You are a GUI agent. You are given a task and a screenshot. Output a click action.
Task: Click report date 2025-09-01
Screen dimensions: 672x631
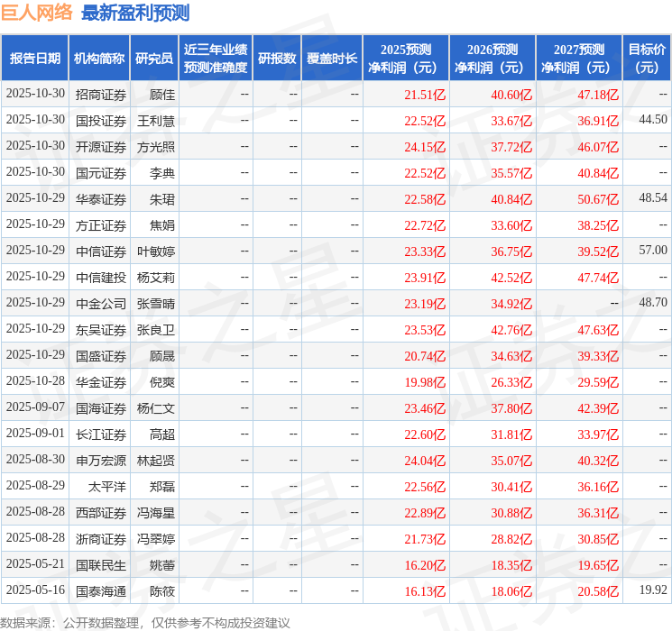coord(35,433)
